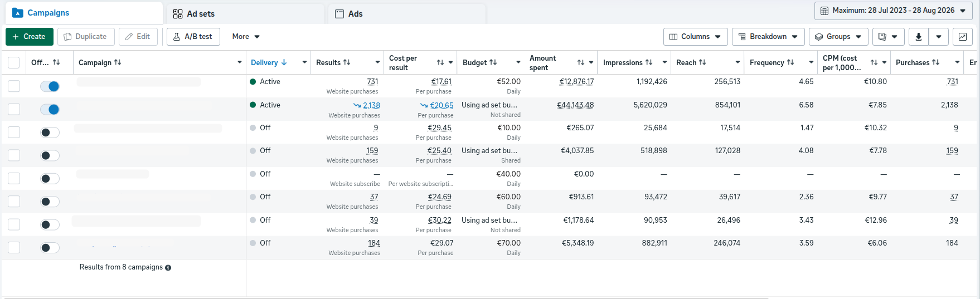Expand the Breakdown dropdown
The height and width of the screenshot is (299, 980).
[768, 37]
